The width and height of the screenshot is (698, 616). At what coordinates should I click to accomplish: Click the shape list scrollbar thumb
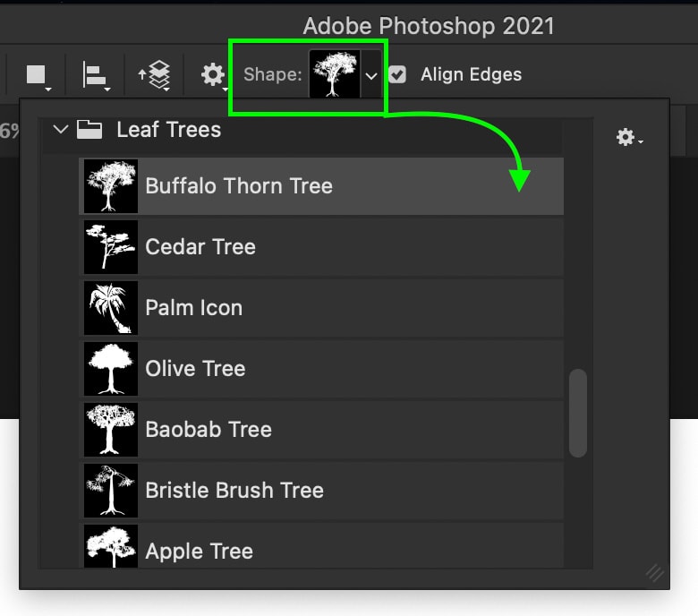point(578,413)
